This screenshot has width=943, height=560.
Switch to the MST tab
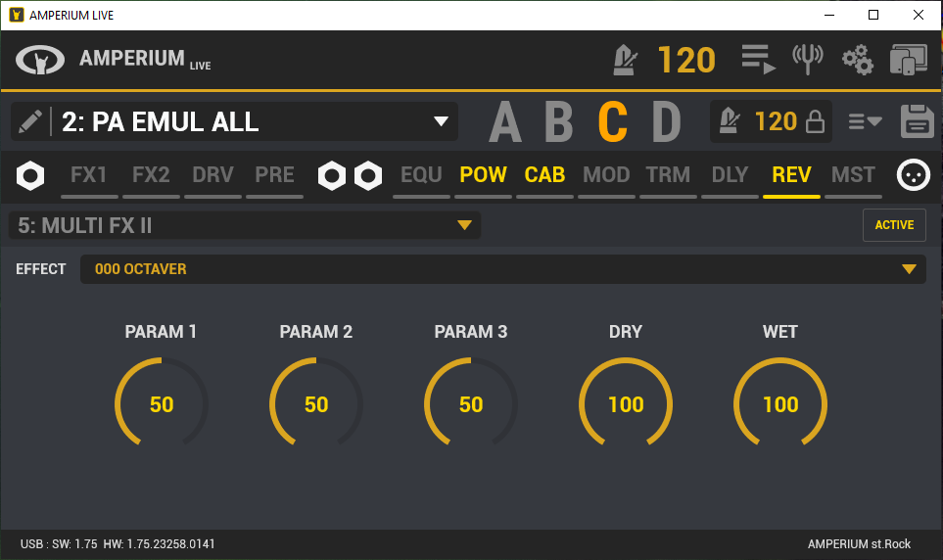[853, 175]
